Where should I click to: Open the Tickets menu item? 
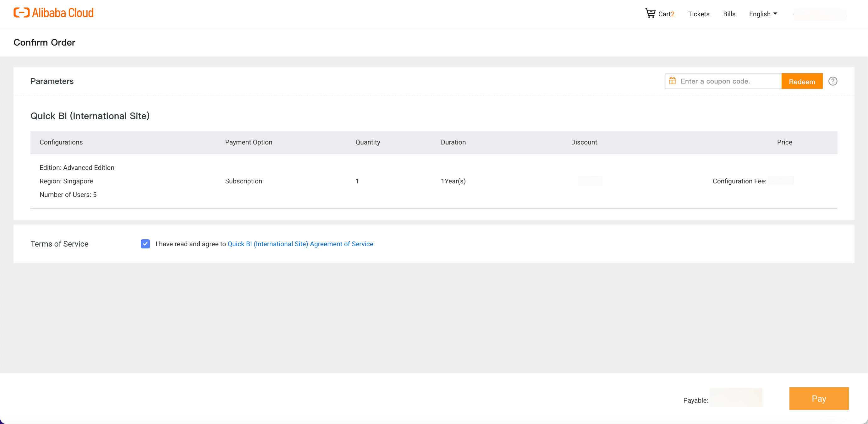point(699,14)
